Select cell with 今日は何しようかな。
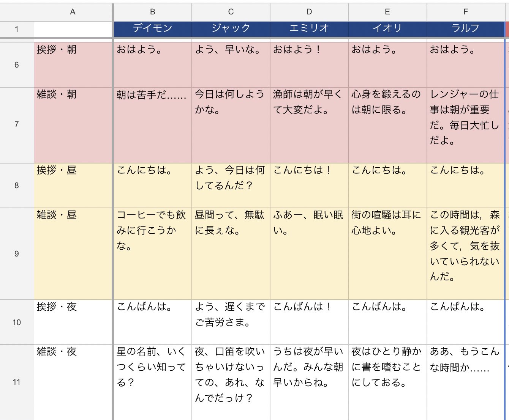509x420 pixels. 231,125
